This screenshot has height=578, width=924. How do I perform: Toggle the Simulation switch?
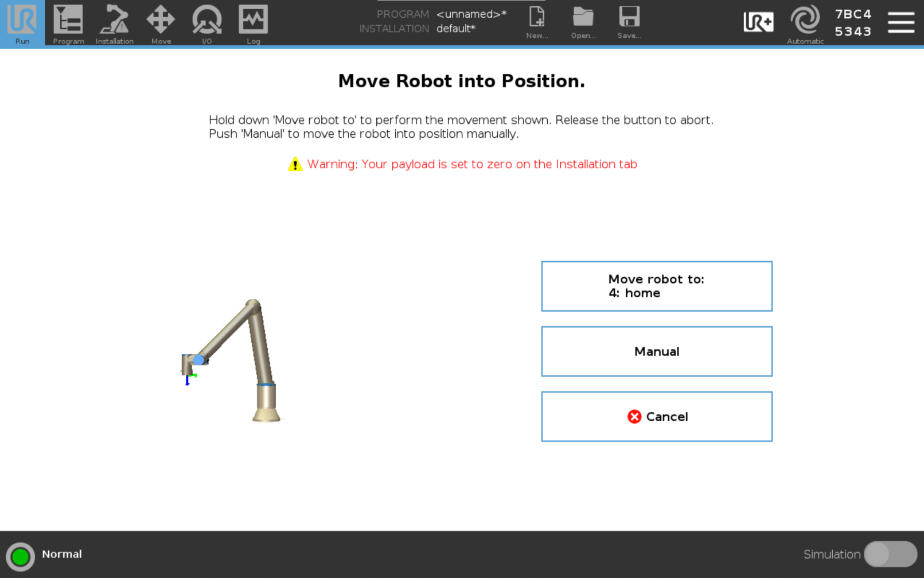(x=890, y=554)
